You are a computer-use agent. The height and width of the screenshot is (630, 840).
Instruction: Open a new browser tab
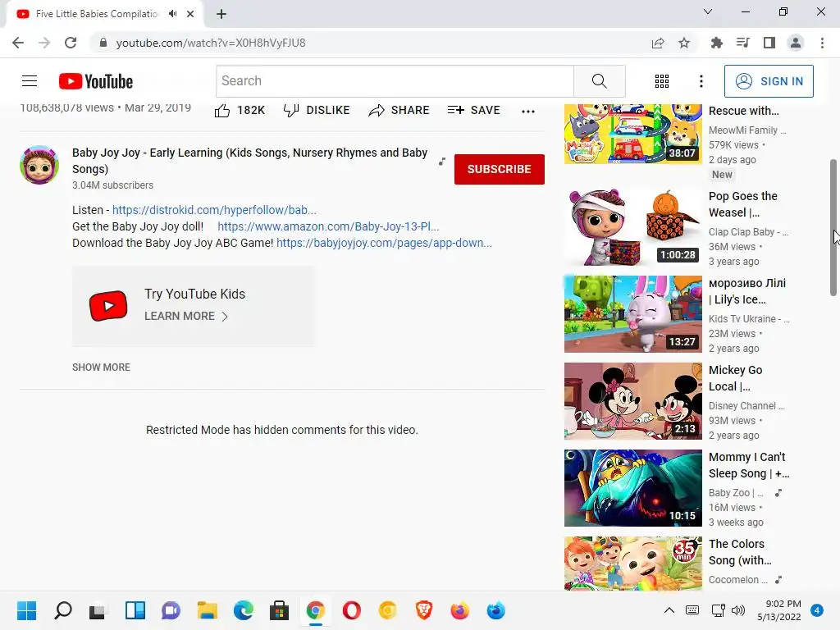[x=221, y=14]
